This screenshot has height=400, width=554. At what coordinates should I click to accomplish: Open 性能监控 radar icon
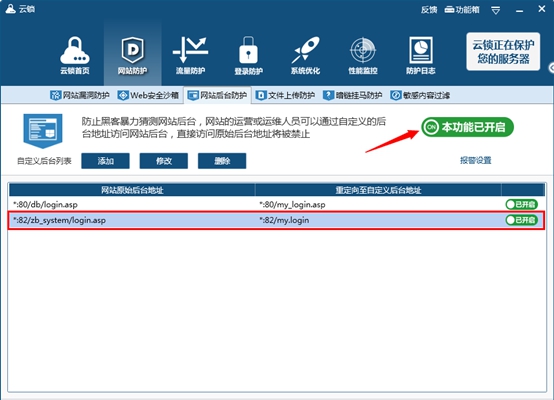click(363, 55)
